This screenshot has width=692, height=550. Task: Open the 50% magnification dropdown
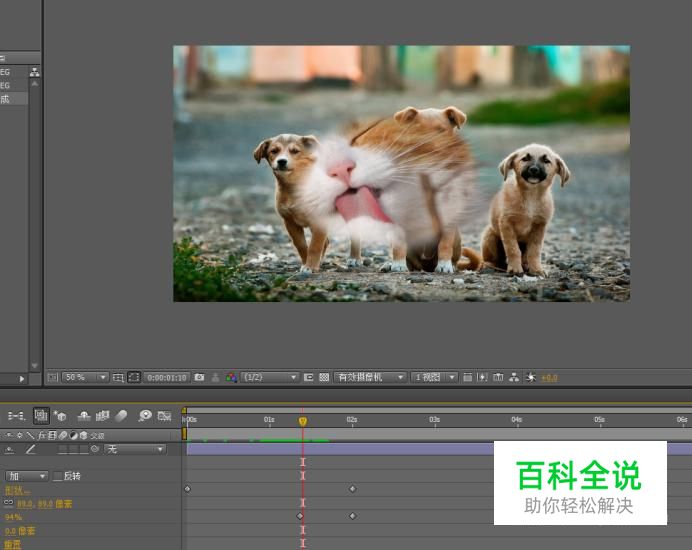pyautogui.click(x=86, y=377)
